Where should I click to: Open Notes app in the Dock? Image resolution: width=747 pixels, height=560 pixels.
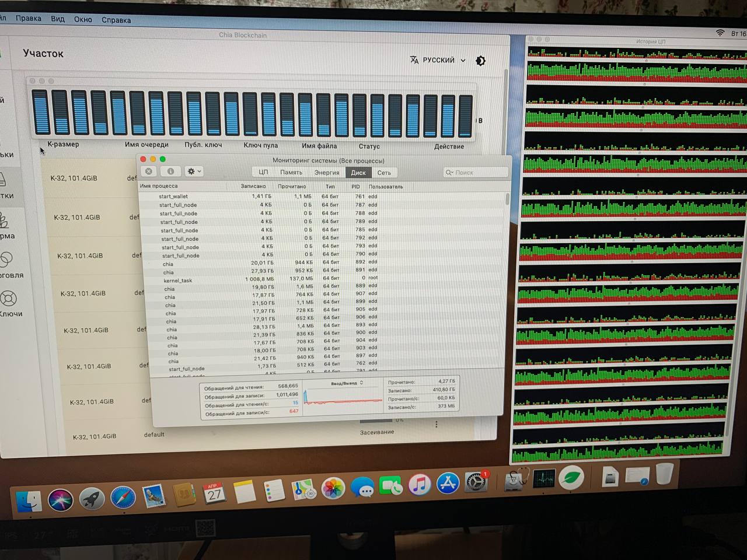coord(245,492)
